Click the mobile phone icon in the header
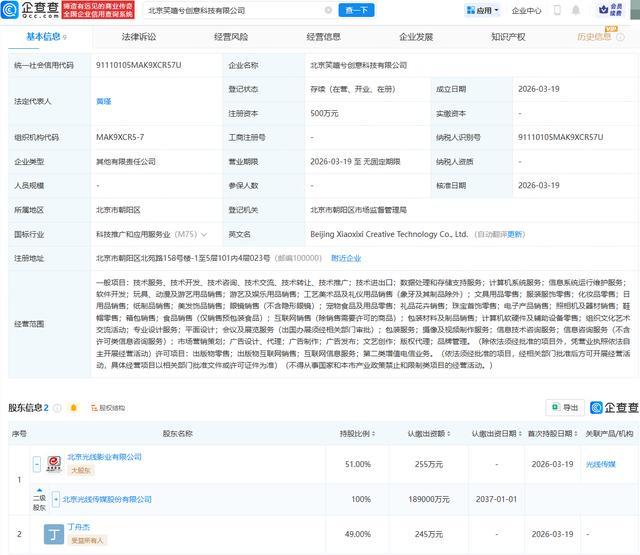Image resolution: width=640 pixels, height=555 pixels. click(557, 10)
